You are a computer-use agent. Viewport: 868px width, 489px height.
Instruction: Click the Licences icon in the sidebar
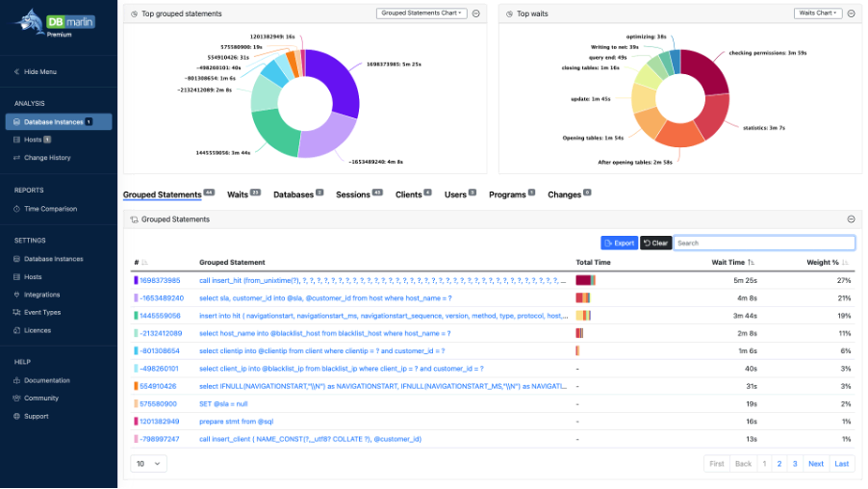(16, 329)
